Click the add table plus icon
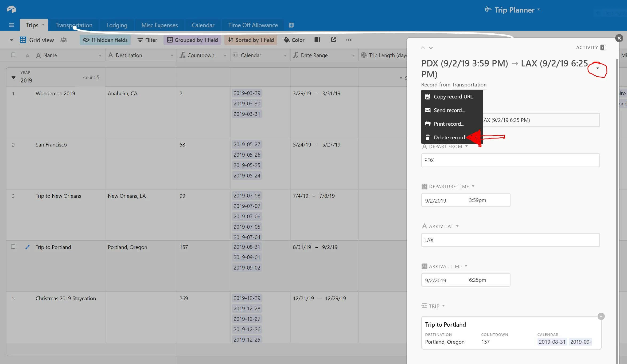Viewport: 627px width, 364px height. (291, 25)
